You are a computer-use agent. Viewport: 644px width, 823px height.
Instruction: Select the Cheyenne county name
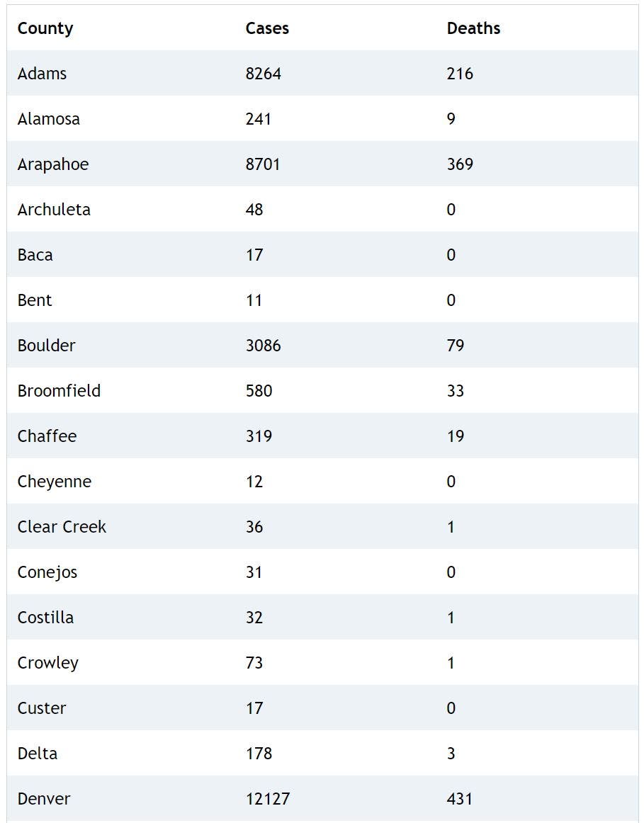click(x=55, y=482)
